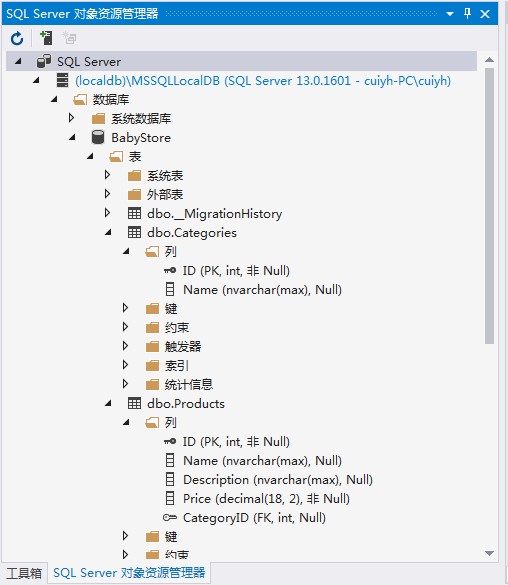Select dbo.Categories table label
508x585 pixels.
click(x=192, y=233)
